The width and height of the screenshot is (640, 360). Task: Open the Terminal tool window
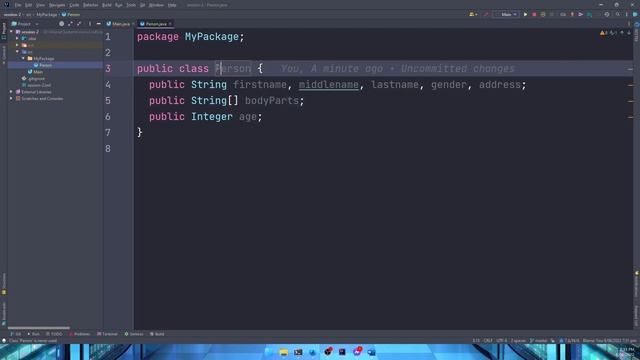[x=107, y=334]
